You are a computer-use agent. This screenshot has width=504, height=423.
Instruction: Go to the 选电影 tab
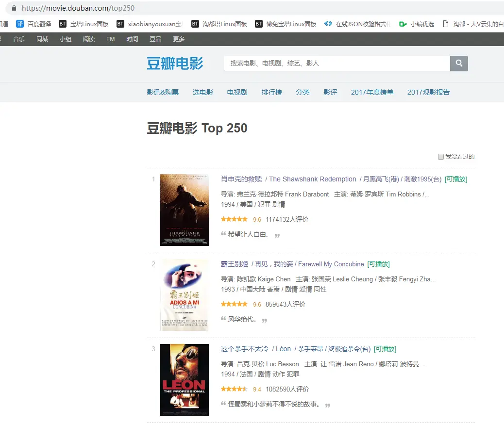(203, 92)
